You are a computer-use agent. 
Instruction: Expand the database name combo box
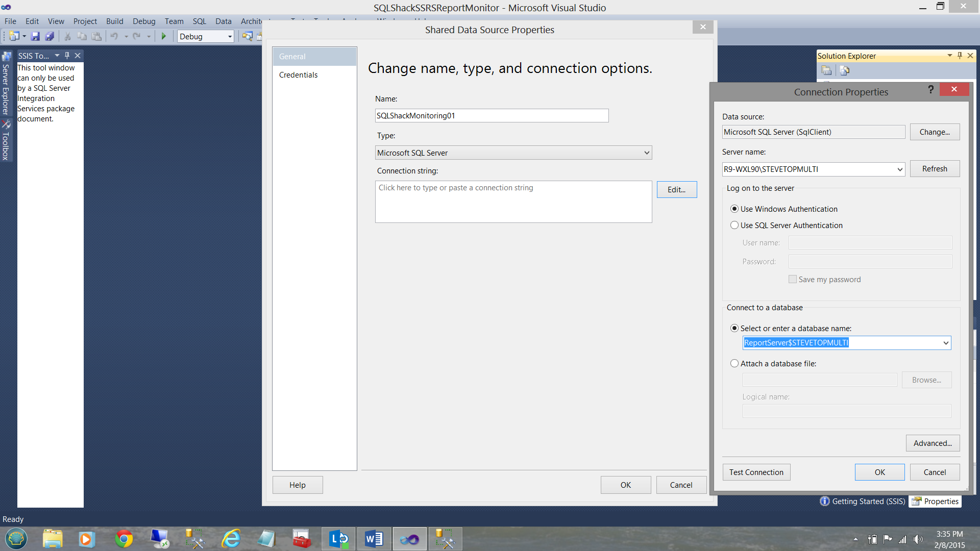pos(945,343)
